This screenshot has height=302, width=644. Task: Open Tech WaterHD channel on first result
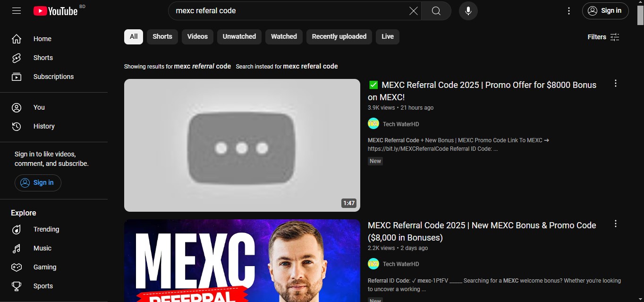pos(401,124)
